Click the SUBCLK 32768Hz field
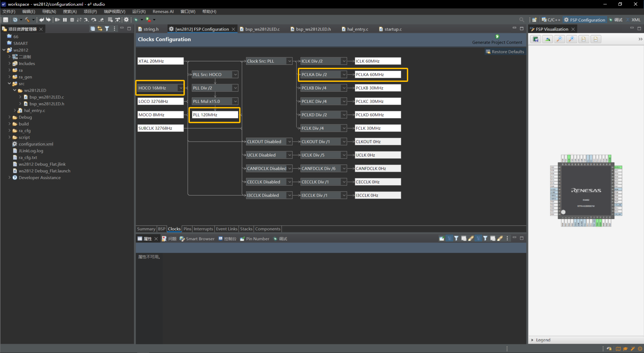 pos(160,128)
